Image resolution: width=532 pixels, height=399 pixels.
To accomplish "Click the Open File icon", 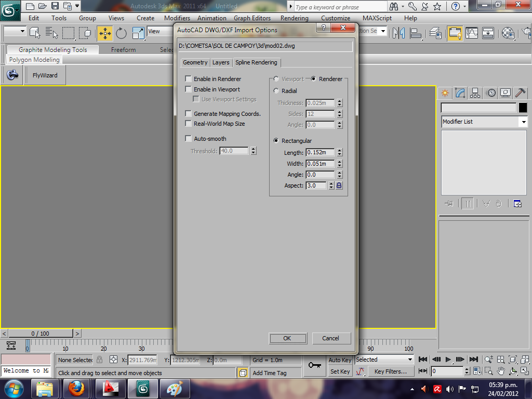I will (x=43, y=6).
